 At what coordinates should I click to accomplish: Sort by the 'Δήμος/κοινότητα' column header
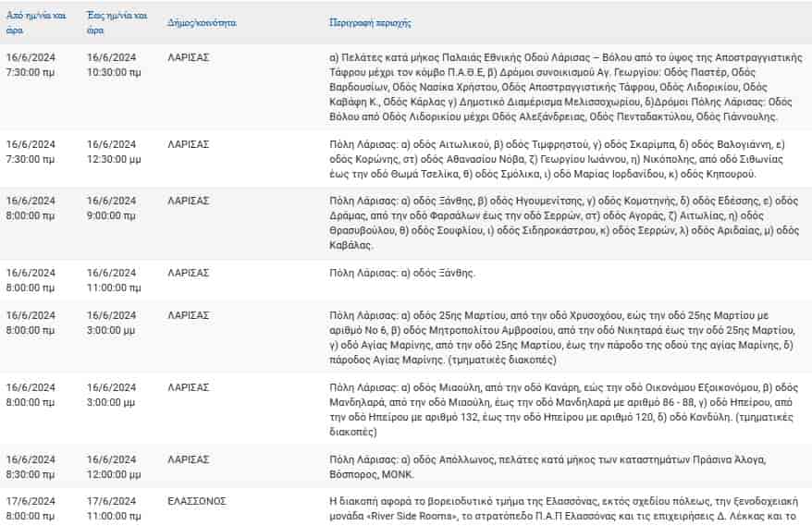pos(201,21)
